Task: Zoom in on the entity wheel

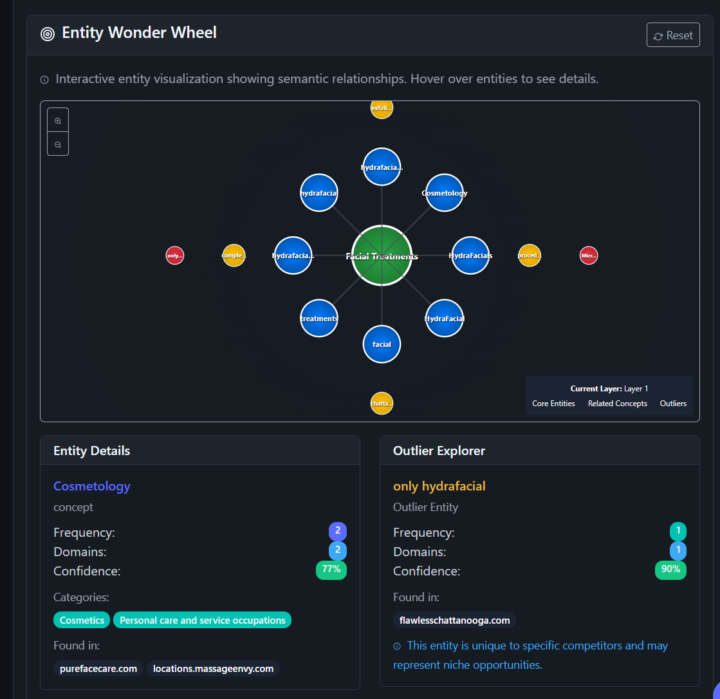Action: point(58,120)
